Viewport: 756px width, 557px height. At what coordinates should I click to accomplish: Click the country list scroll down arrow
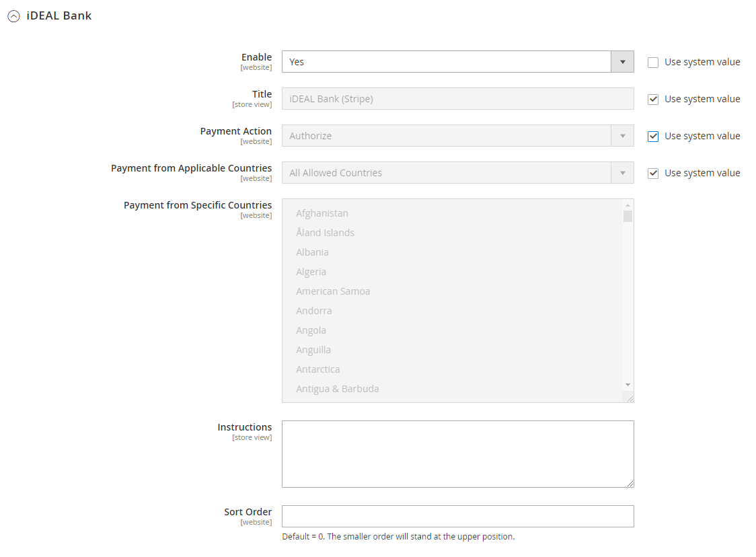(x=628, y=385)
